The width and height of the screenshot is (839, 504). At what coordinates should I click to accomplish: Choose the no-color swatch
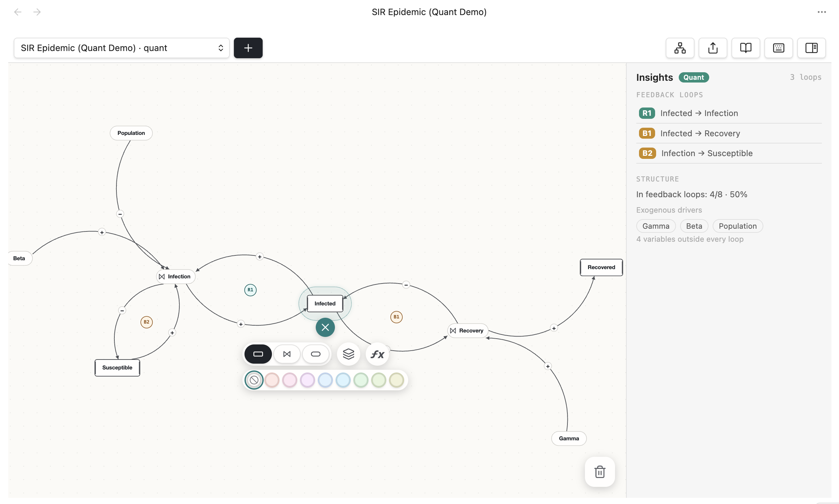[254, 380]
